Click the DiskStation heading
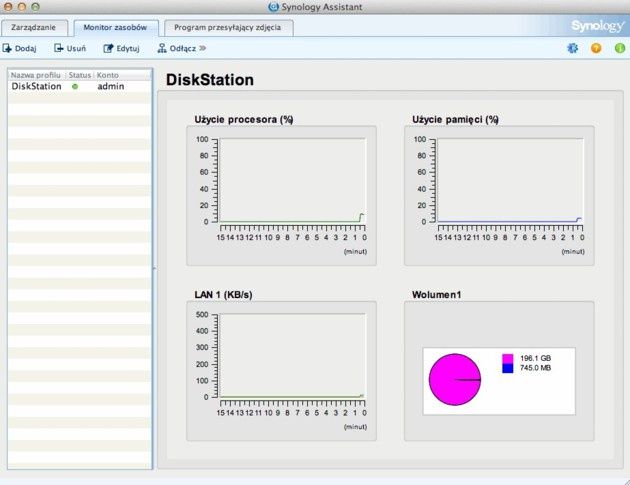630x485 pixels. [210, 80]
